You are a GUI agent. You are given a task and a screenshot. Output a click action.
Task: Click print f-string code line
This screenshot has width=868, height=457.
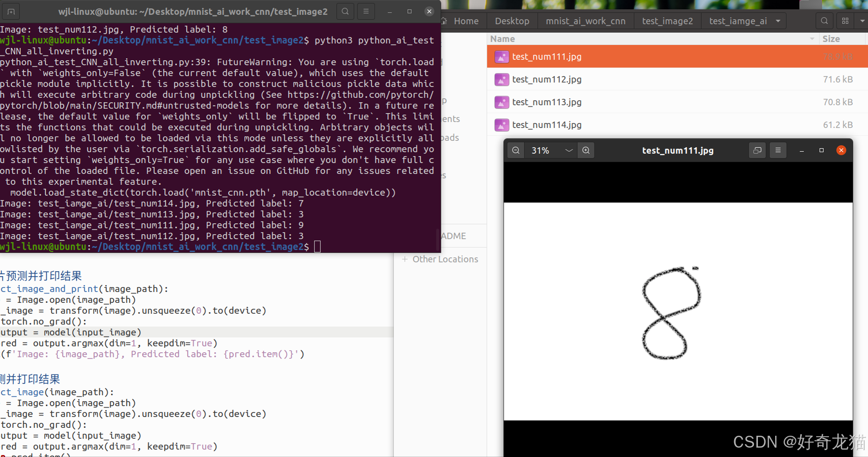(x=152, y=354)
